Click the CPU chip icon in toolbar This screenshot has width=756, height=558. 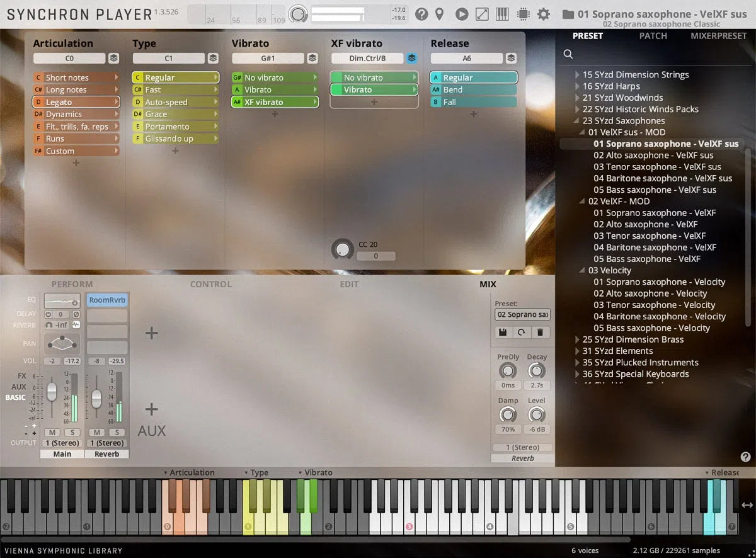522,14
